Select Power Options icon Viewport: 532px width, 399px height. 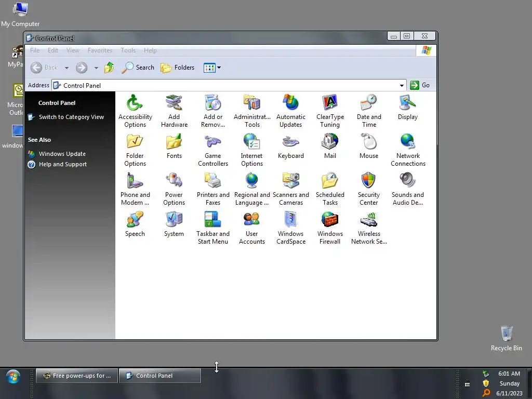(x=174, y=189)
